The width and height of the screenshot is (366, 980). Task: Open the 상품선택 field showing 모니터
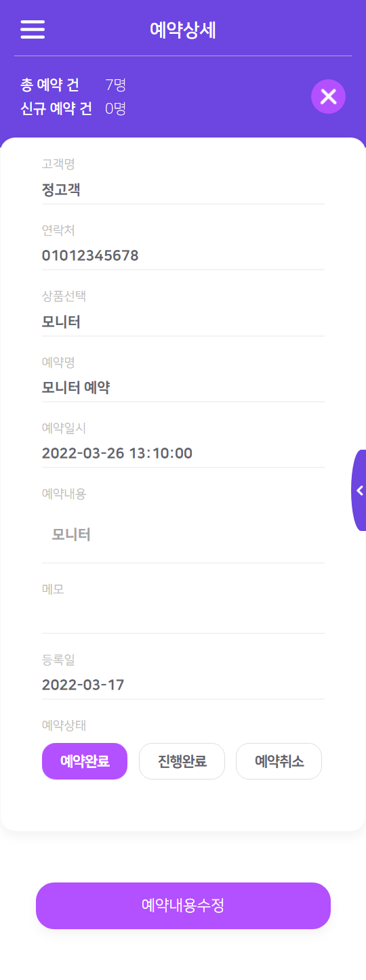point(183,322)
